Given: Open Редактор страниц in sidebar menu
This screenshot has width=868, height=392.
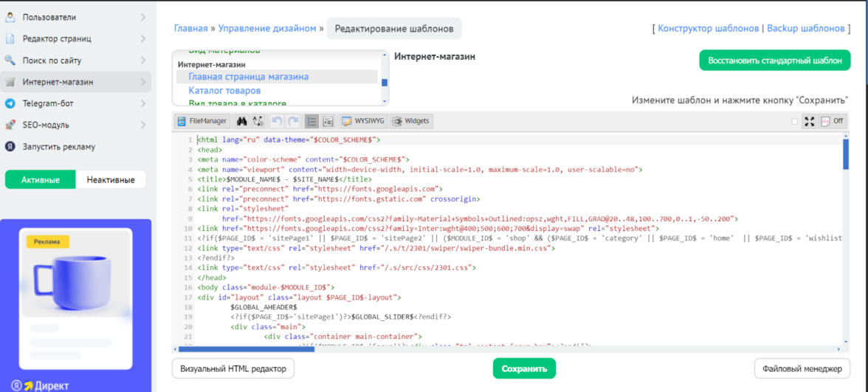Looking at the screenshot, I should [x=58, y=38].
